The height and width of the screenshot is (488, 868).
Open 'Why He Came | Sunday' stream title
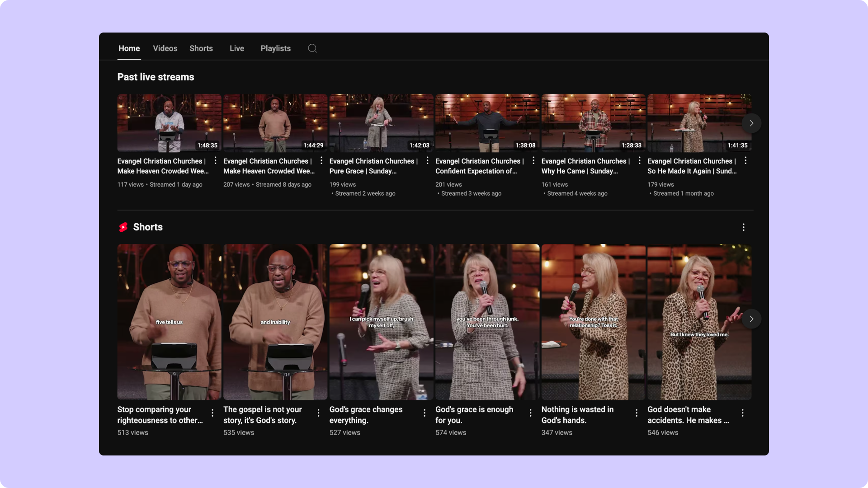(x=585, y=166)
